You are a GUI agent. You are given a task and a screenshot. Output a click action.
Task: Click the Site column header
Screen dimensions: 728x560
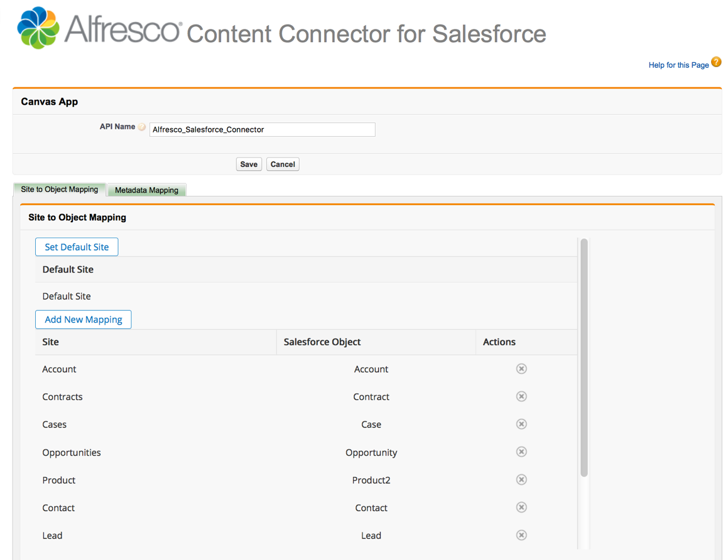(51, 342)
